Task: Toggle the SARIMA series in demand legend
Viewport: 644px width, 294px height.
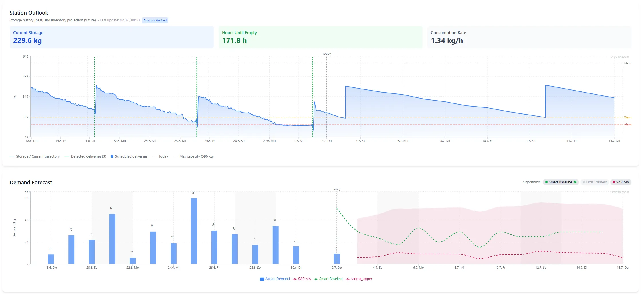Action: (302, 279)
